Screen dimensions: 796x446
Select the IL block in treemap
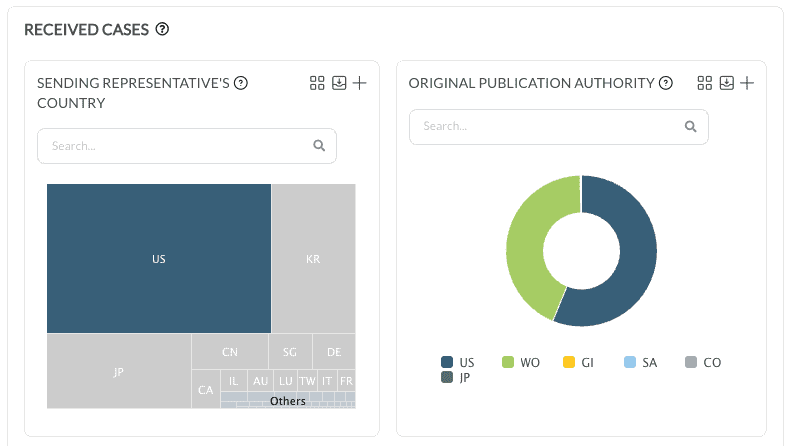click(234, 381)
